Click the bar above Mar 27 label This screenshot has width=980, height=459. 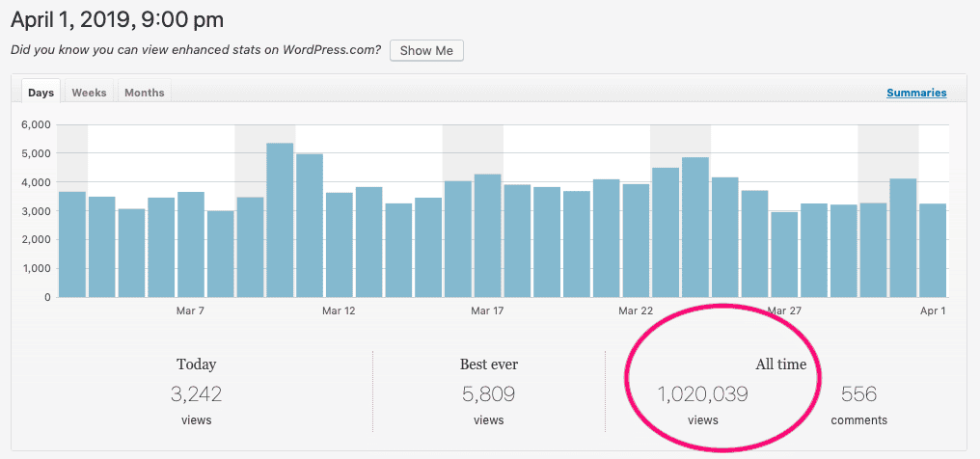[784, 255]
